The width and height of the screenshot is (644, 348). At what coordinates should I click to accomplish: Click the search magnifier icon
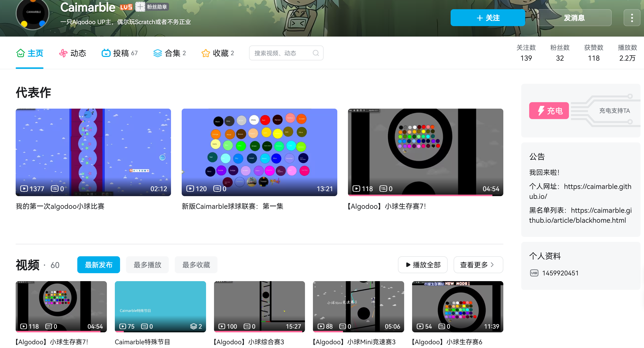(x=316, y=53)
